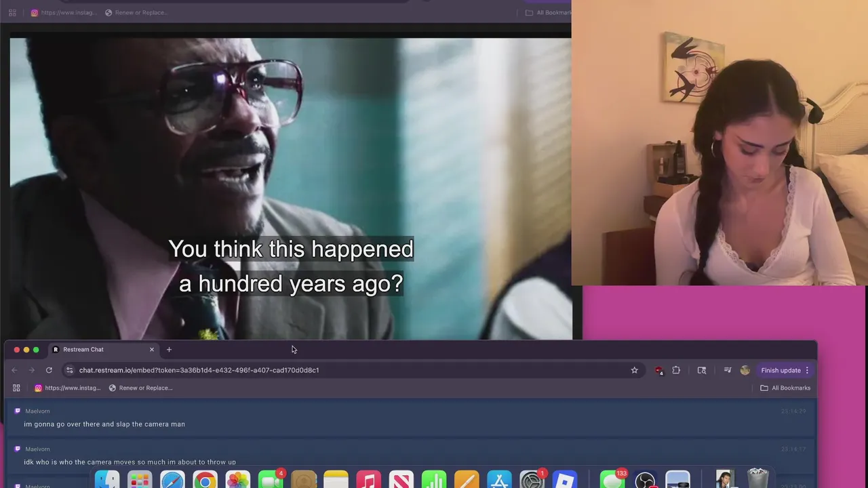Open the apps grid in front bookmarks bar
868x488 pixels.
[x=16, y=388]
